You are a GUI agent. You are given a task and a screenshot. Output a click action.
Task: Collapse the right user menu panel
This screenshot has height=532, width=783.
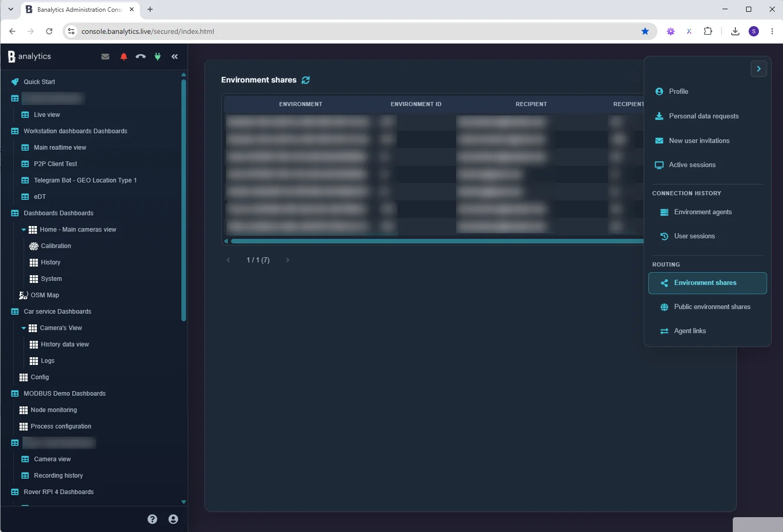[x=758, y=69]
